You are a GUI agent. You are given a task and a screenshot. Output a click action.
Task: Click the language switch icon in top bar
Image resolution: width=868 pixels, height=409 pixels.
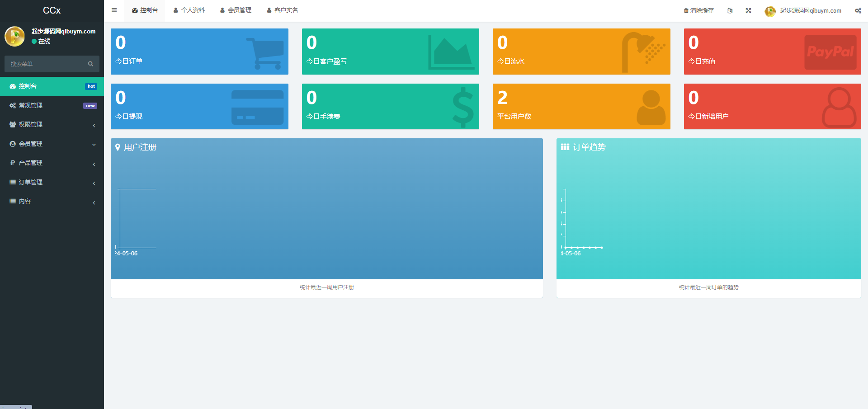(x=730, y=10)
